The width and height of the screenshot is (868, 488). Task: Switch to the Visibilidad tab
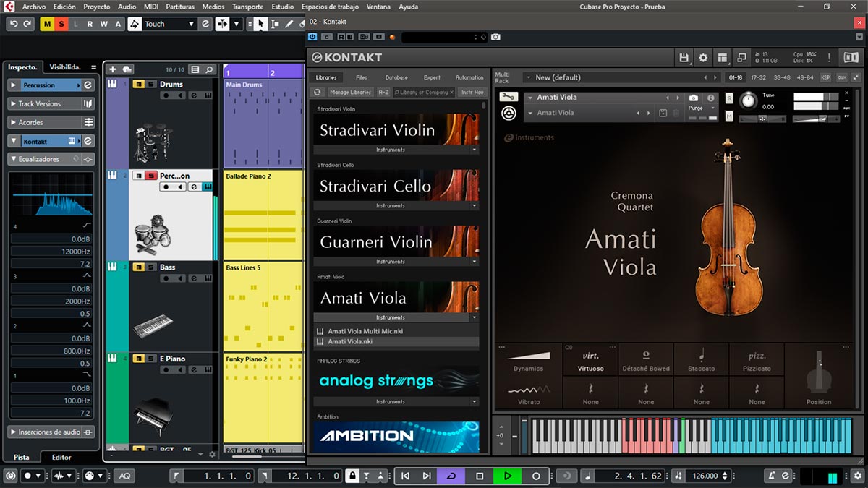point(65,67)
